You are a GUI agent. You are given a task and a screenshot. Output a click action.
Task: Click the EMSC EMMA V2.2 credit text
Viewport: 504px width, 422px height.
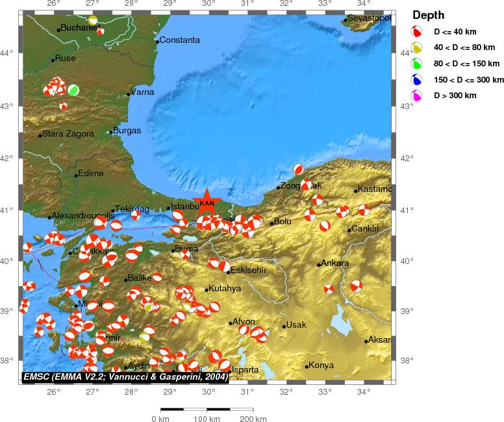click(125, 376)
